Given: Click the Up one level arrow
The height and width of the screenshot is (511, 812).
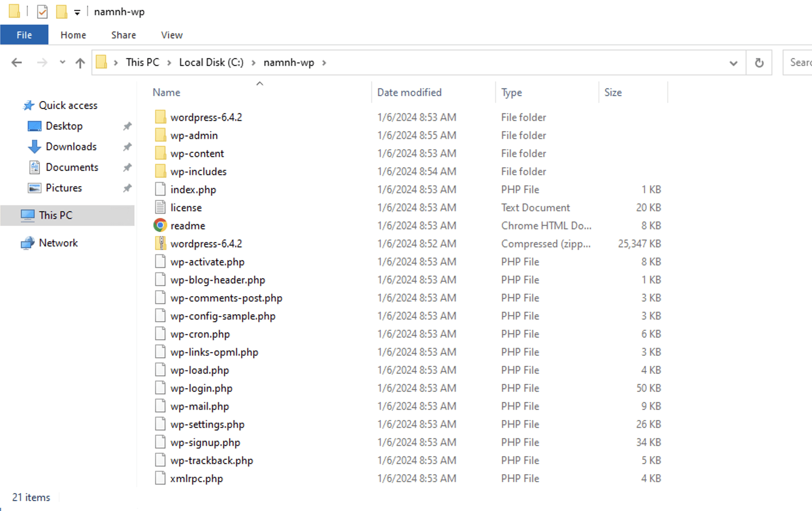Looking at the screenshot, I should tap(80, 63).
